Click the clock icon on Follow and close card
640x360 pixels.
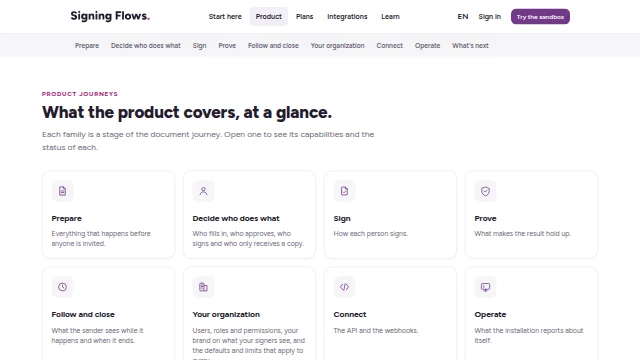(x=62, y=287)
